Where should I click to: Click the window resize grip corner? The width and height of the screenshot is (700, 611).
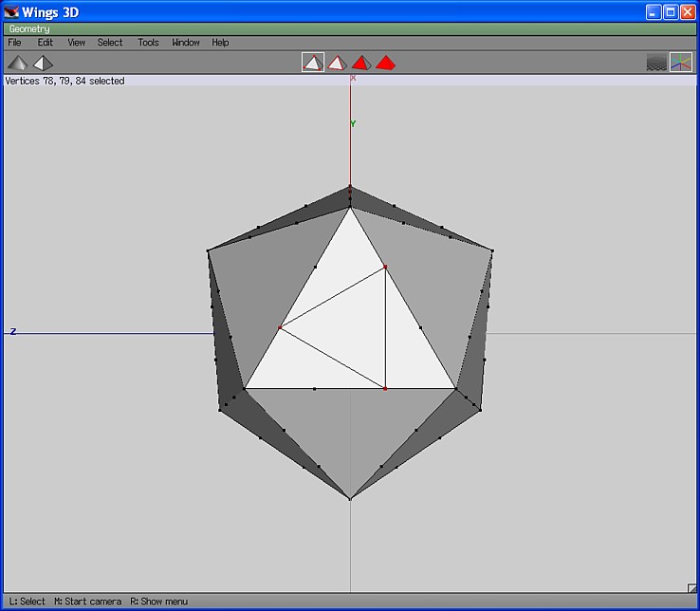[x=691, y=588]
